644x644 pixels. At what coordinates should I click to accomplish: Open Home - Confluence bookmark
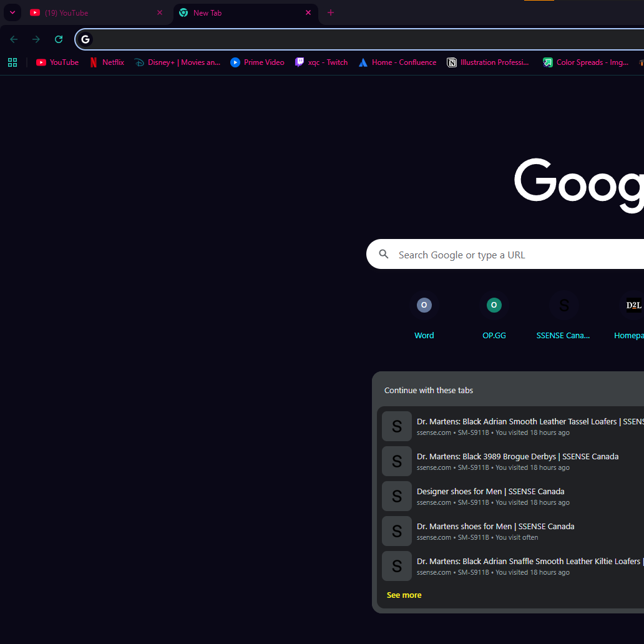397,62
